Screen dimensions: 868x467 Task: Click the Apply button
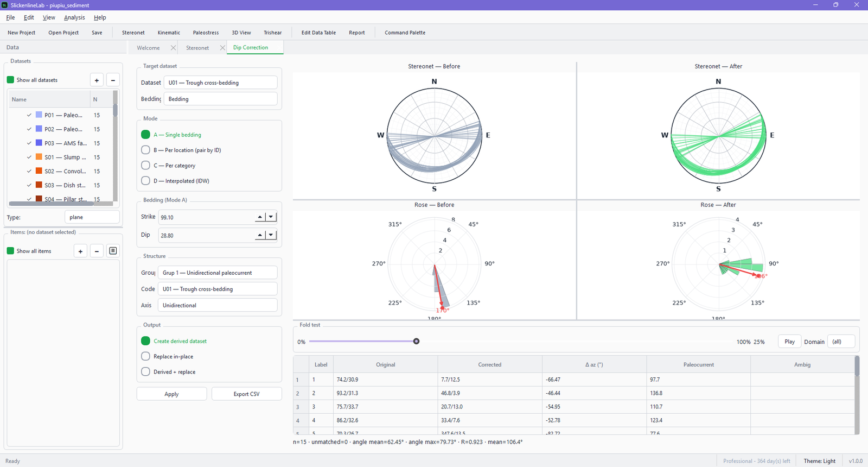coord(171,394)
